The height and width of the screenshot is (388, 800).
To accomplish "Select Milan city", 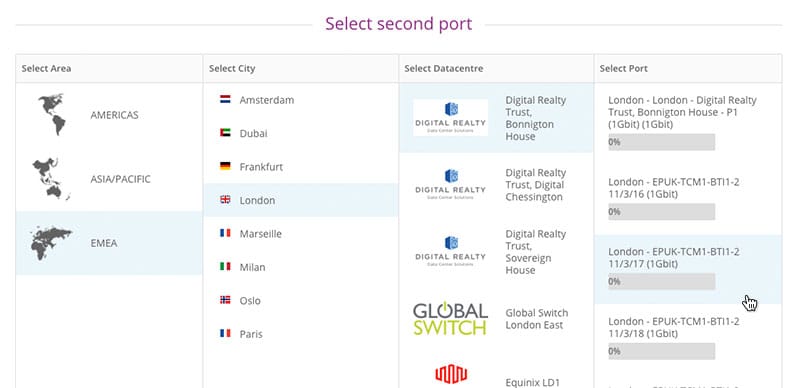I will [301, 267].
